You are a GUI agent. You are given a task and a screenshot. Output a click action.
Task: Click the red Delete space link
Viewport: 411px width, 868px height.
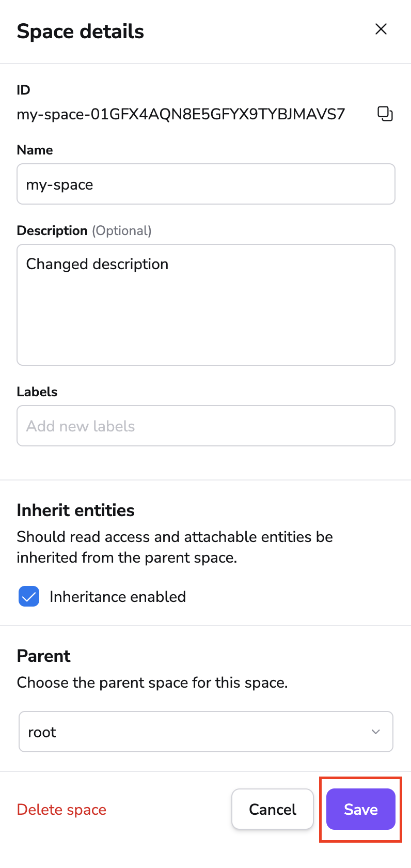click(61, 810)
